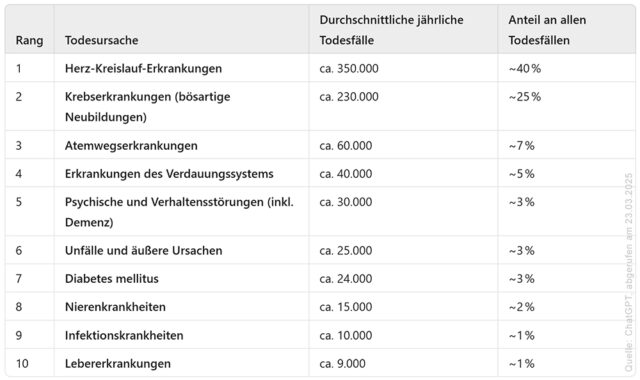Click the Lebererkrankungen cell
The height and width of the screenshot is (380, 640).
click(x=118, y=364)
